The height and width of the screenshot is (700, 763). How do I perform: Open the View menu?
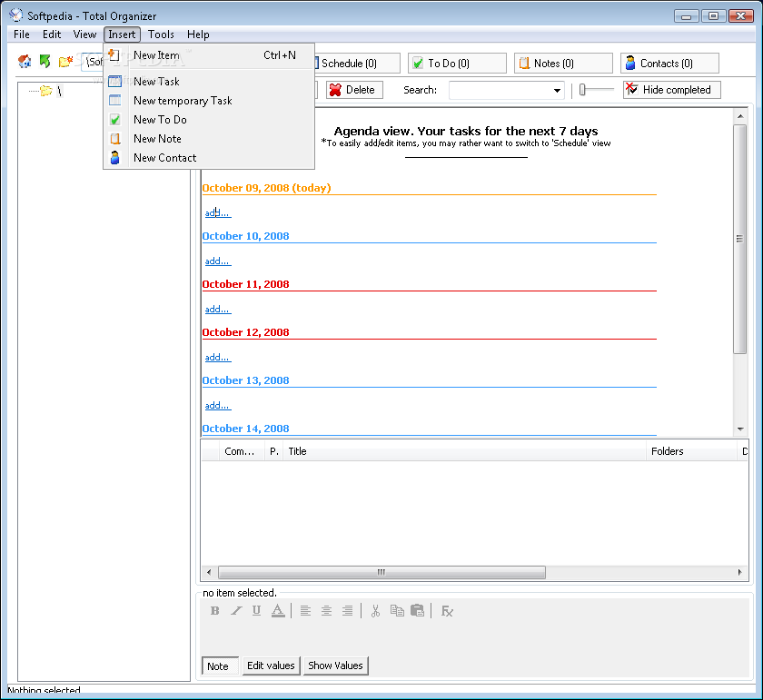click(x=84, y=35)
